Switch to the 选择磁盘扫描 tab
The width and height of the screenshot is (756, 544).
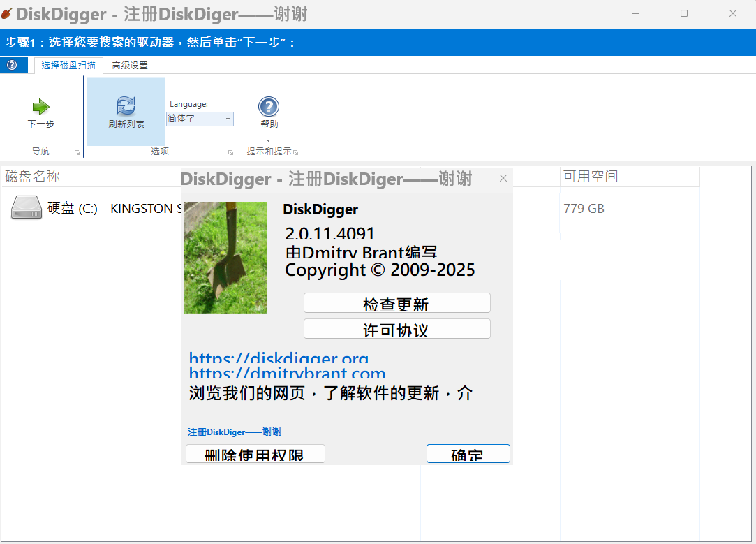click(x=68, y=65)
